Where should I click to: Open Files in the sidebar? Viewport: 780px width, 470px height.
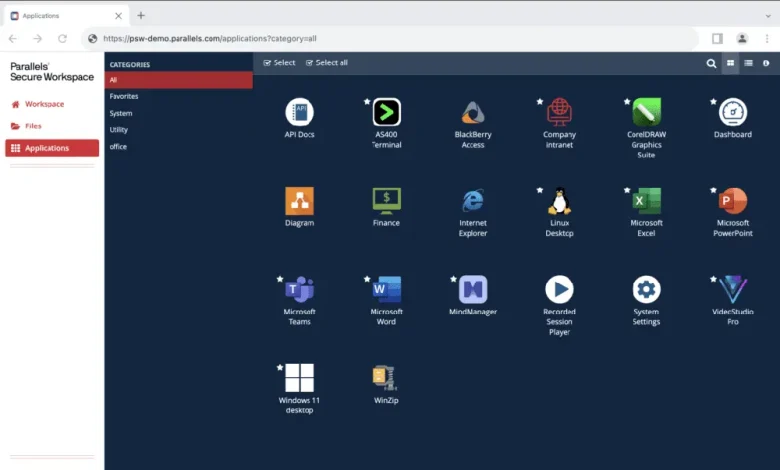pos(33,126)
